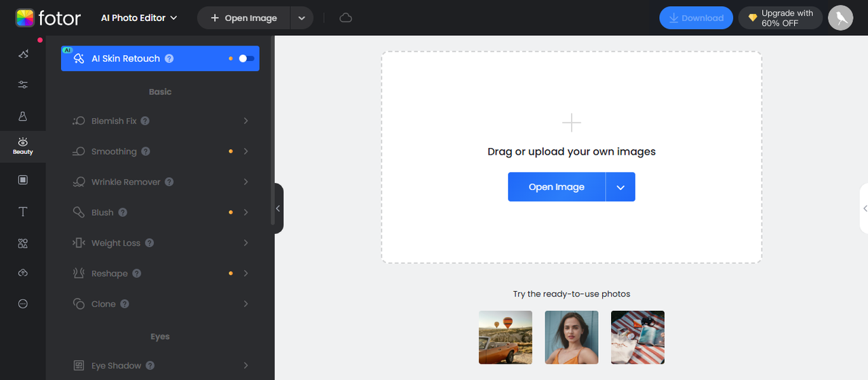Open the More options sidebar icon

[23, 303]
